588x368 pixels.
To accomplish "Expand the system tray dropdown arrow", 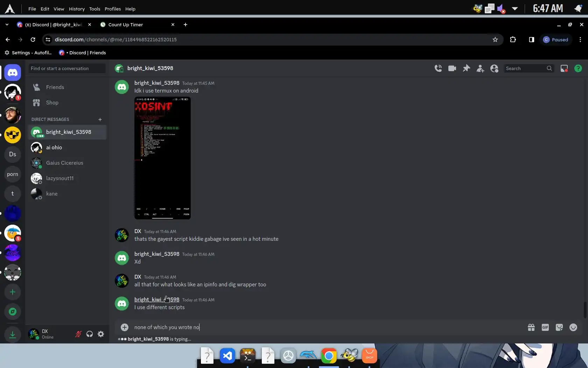I will (x=514, y=8).
